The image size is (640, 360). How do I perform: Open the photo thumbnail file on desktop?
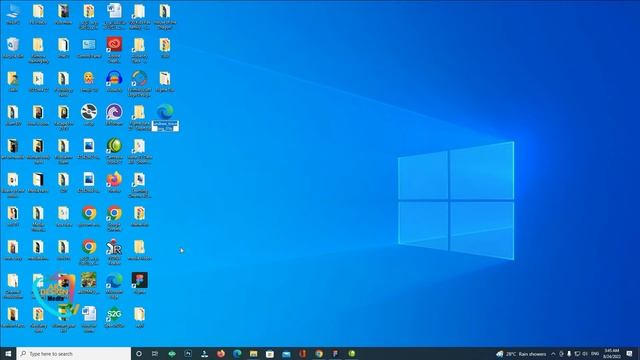point(89,283)
